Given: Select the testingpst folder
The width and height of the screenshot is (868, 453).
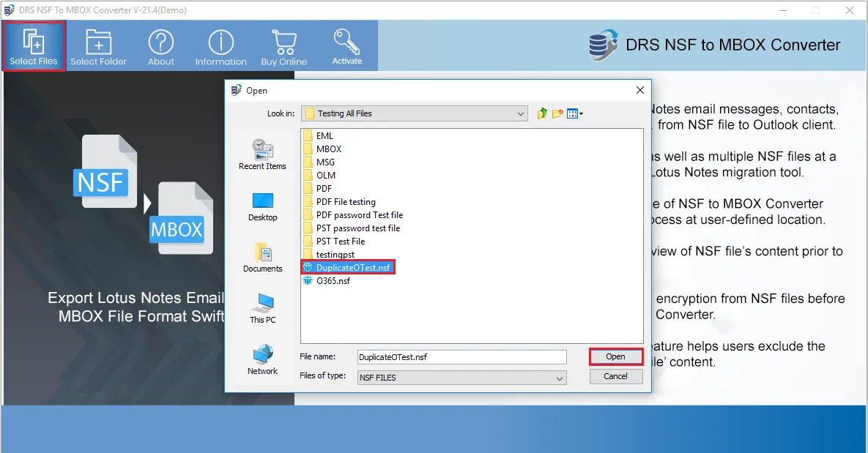Looking at the screenshot, I should point(330,255).
